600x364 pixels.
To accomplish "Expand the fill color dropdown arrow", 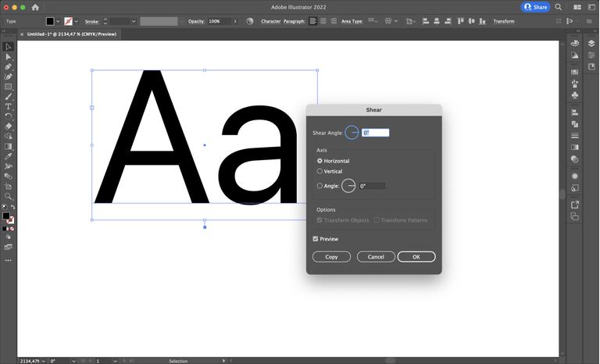I will coord(59,21).
